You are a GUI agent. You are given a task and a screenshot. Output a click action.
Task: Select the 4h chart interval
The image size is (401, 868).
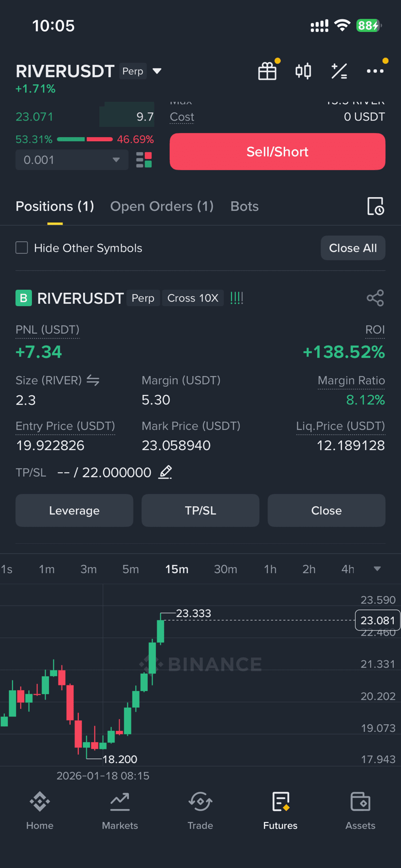(348, 569)
